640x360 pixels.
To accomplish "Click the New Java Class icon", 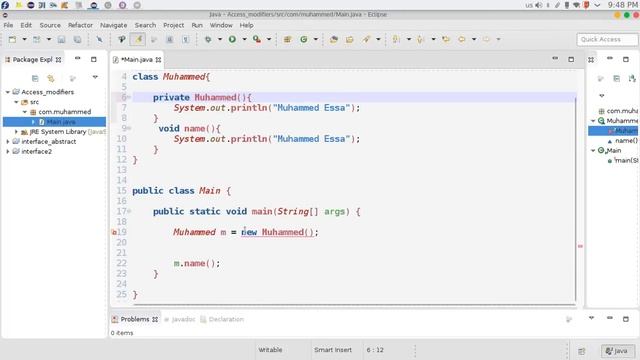I will pos(304,39).
